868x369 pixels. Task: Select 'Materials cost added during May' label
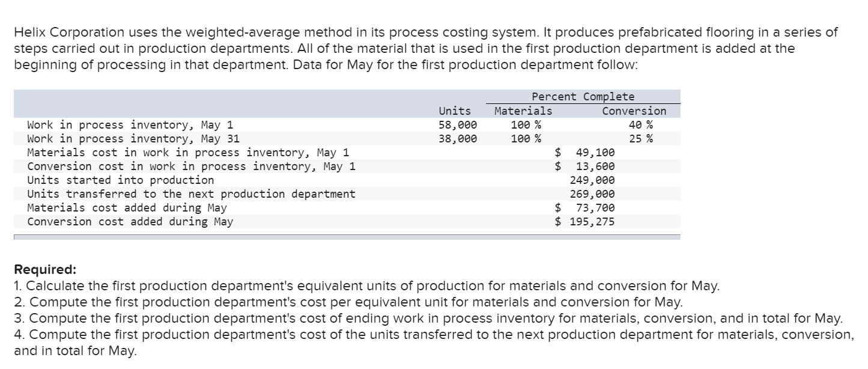click(x=127, y=208)
